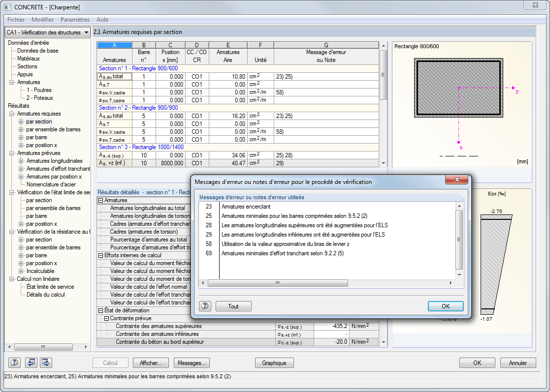This screenshot has width=550, height=392.
Task: Click navigator tree horizontal scrollbar
Action: (43, 347)
